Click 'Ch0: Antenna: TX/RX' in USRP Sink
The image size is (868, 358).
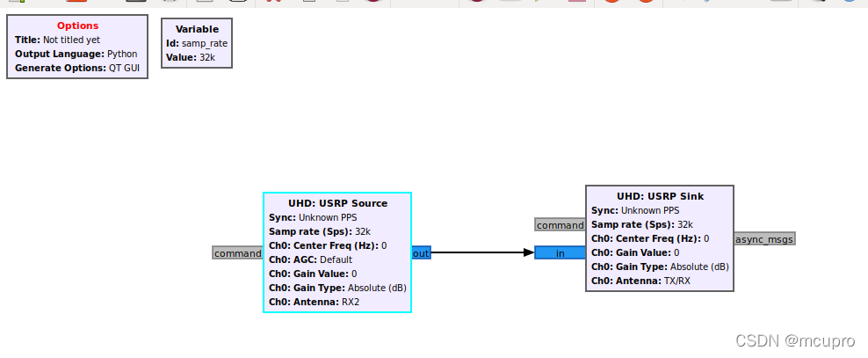(x=641, y=281)
